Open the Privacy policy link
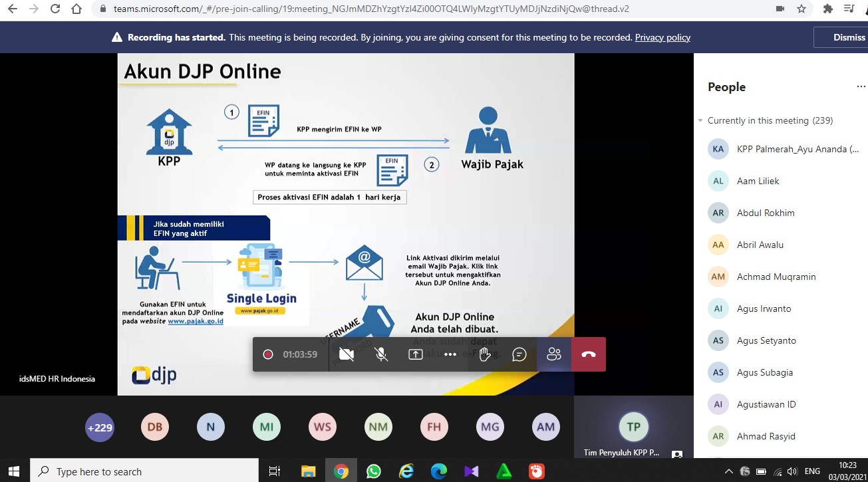The height and width of the screenshot is (482, 868). coord(662,37)
